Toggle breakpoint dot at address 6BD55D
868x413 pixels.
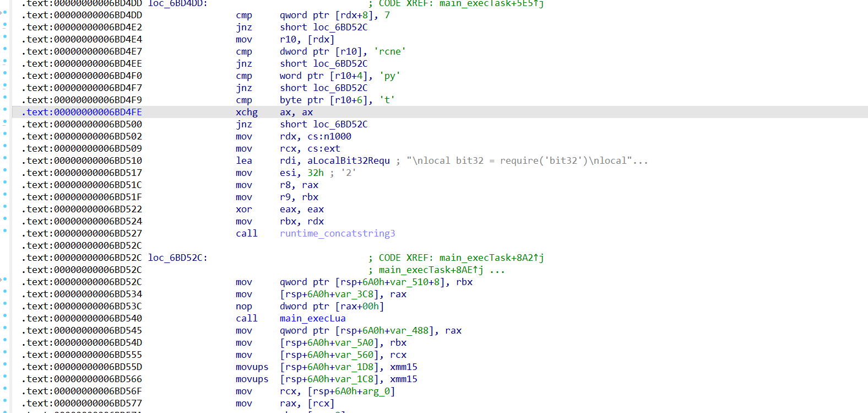point(5,364)
